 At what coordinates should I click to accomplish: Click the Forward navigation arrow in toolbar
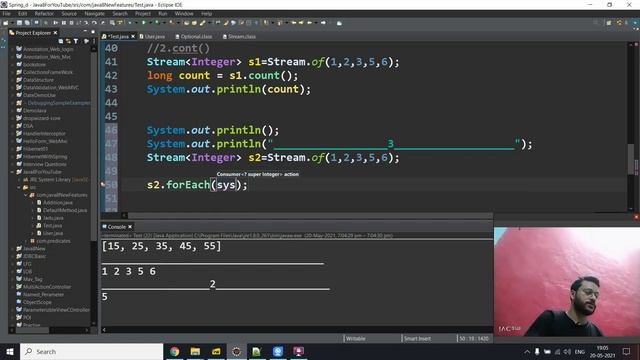323,23
